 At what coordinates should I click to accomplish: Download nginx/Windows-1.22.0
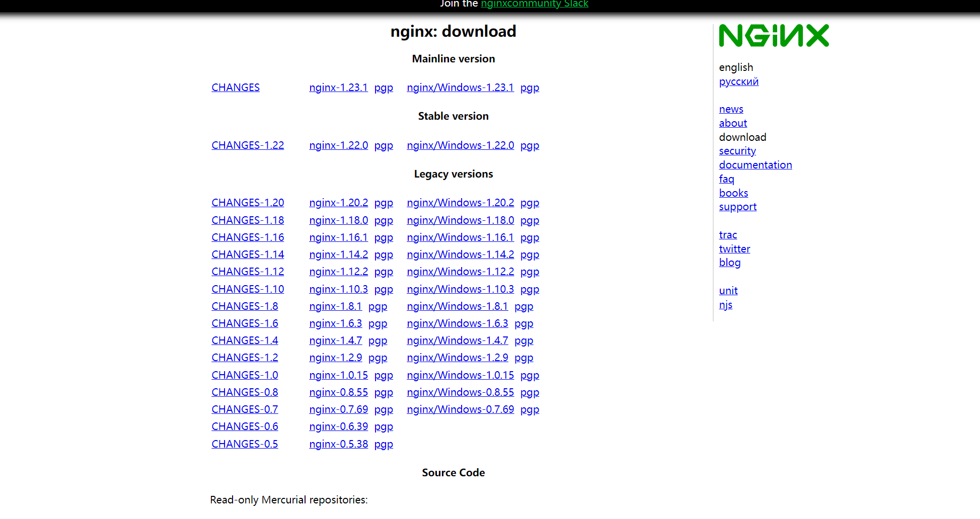pos(460,145)
